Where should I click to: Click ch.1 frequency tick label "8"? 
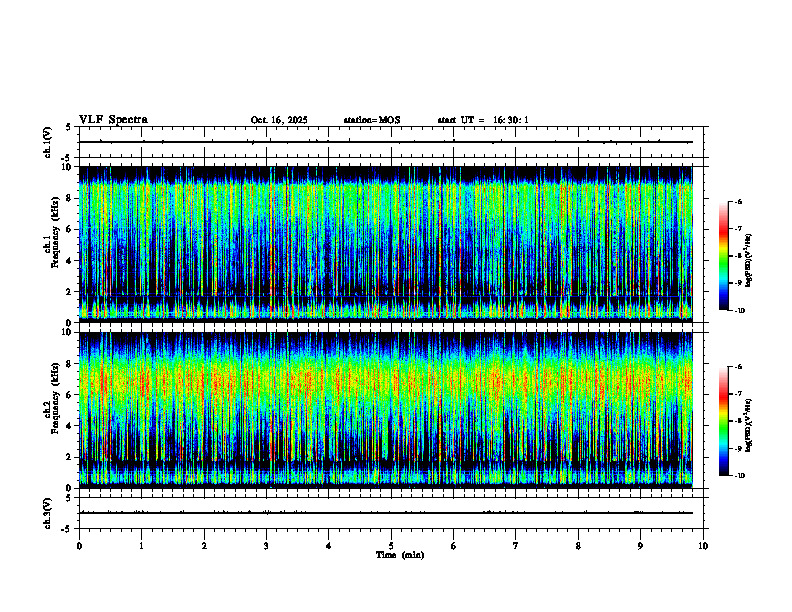pos(70,198)
